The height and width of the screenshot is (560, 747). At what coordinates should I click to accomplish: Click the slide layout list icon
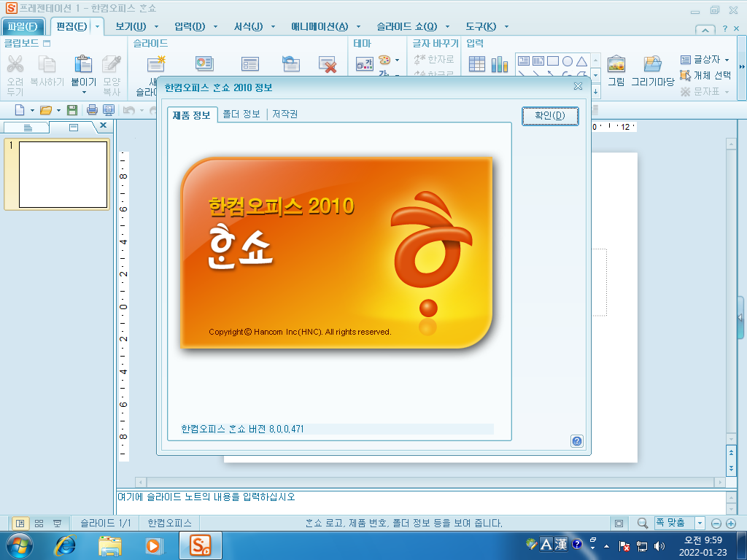(x=250, y=63)
